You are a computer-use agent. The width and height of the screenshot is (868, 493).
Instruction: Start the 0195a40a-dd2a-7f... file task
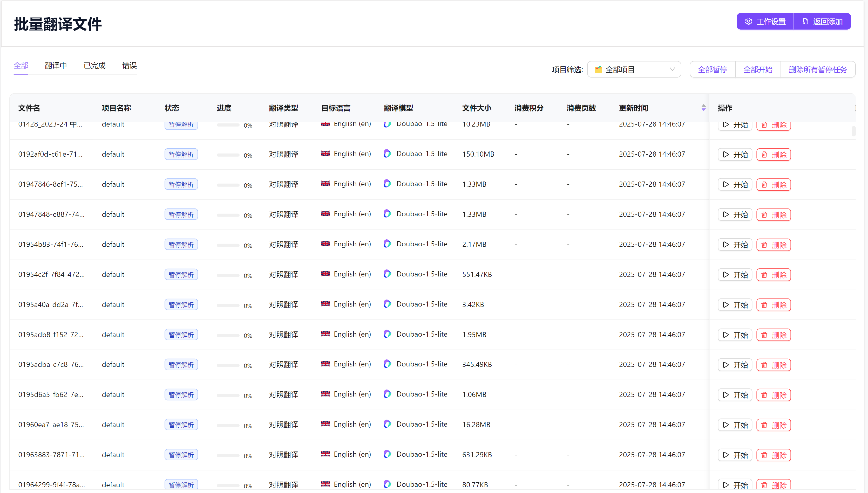coord(735,305)
